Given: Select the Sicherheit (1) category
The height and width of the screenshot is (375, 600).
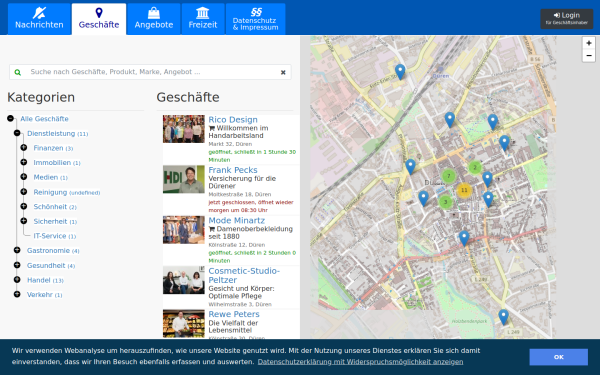Looking at the screenshot, I should click(x=55, y=221).
